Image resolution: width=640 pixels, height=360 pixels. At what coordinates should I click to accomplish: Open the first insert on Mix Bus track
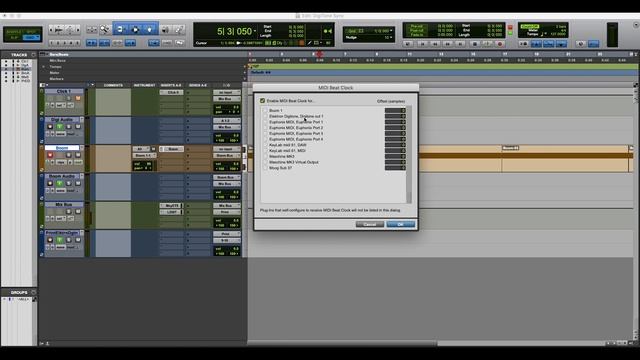coord(171,206)
